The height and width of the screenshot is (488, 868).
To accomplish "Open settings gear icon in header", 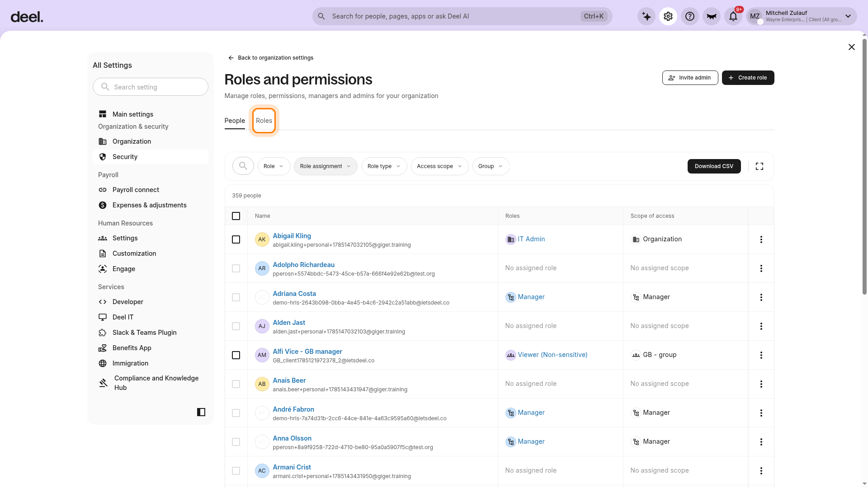I will point(668,16).
